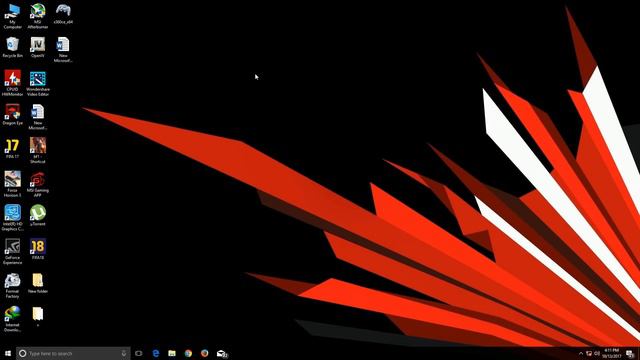
Task: Launch MSI Afterburner from the desktop
Action: pos(38,16)
